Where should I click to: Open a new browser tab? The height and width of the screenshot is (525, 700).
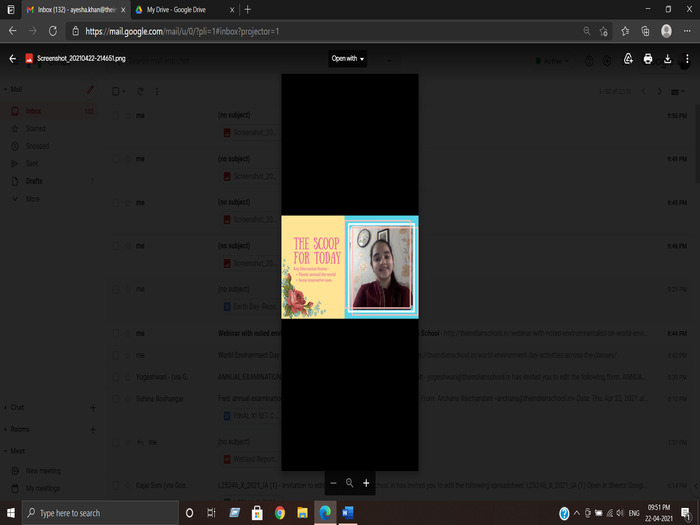(x=248, y=10)
